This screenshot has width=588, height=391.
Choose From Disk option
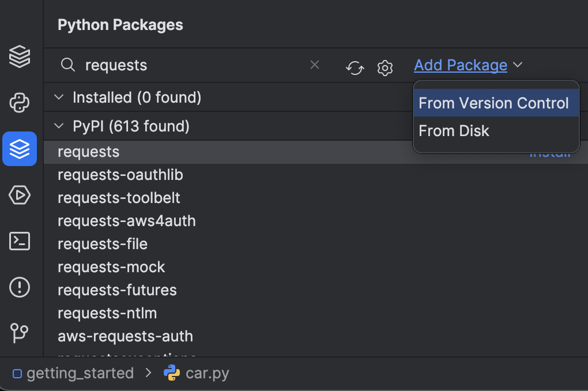(454, 131)
